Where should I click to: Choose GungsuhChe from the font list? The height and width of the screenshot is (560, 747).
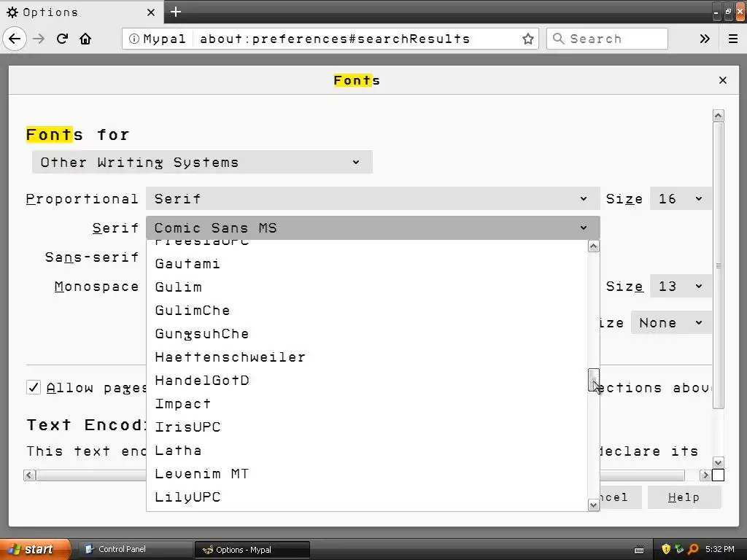367,334
